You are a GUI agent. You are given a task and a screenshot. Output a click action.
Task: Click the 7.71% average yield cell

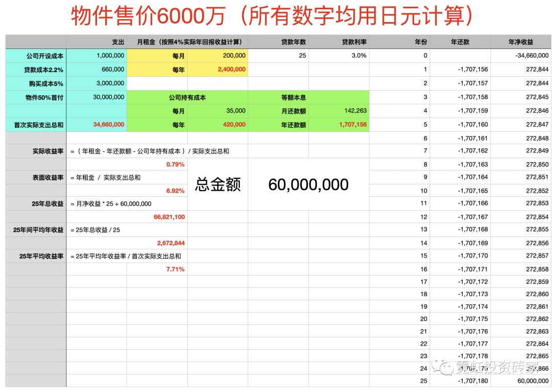click(174, 268)
